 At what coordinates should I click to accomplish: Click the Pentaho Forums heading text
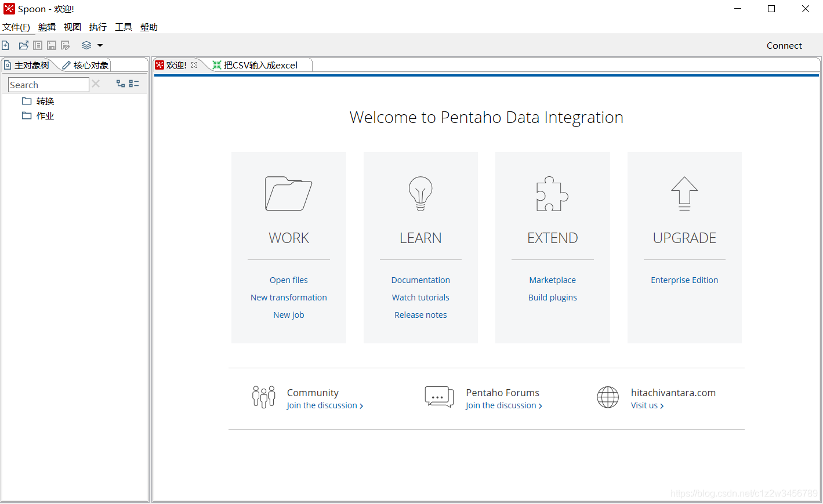503,393
